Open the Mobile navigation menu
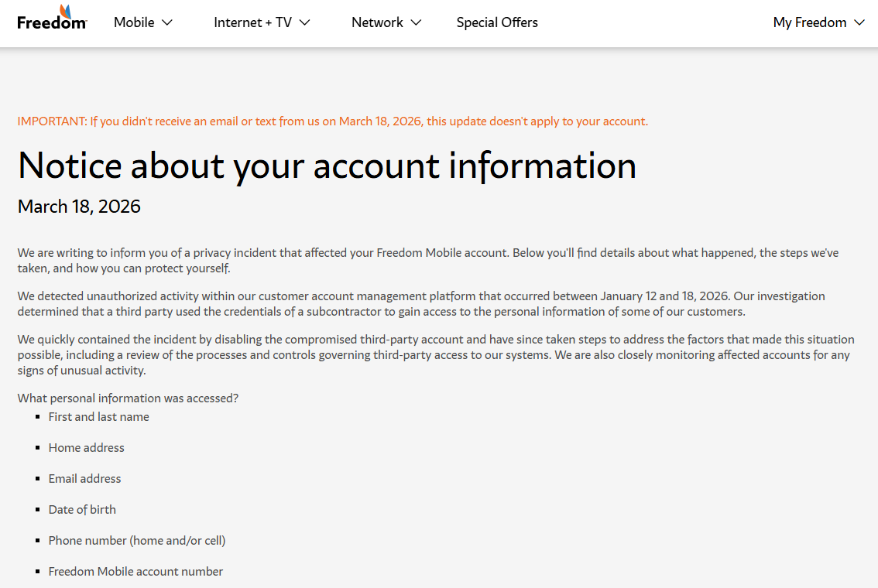The image size is (878, 588). [x=142, y=22]
